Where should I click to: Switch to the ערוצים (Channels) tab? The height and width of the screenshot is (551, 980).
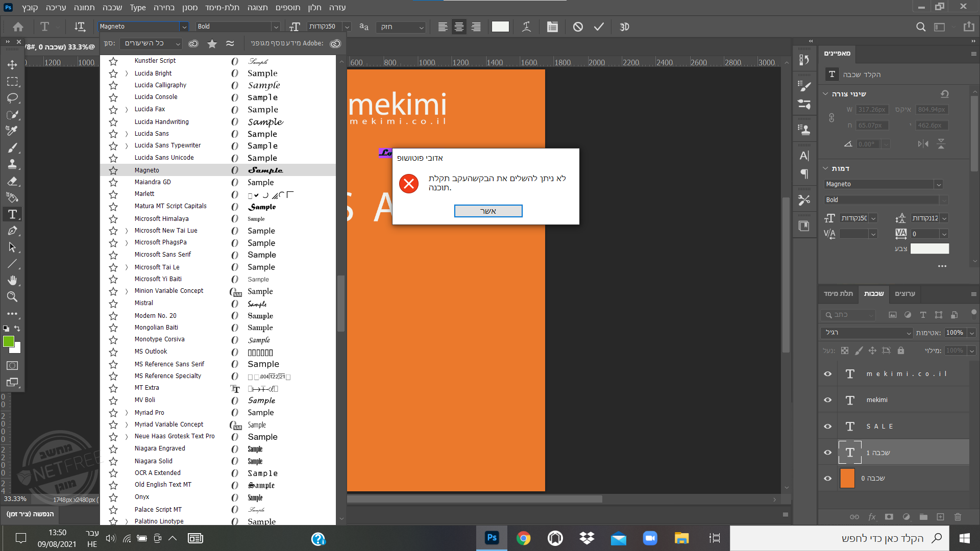pyautogui.click(x=905, y=293)
